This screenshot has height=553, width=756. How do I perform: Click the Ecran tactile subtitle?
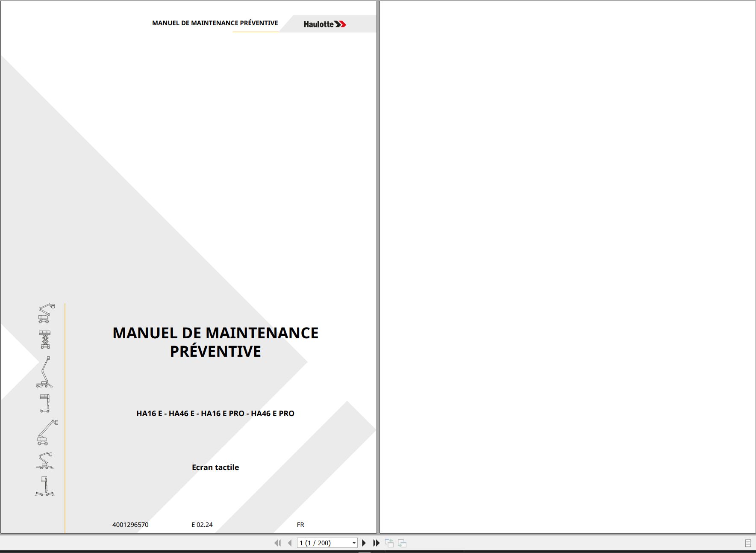tap(215, 467)
